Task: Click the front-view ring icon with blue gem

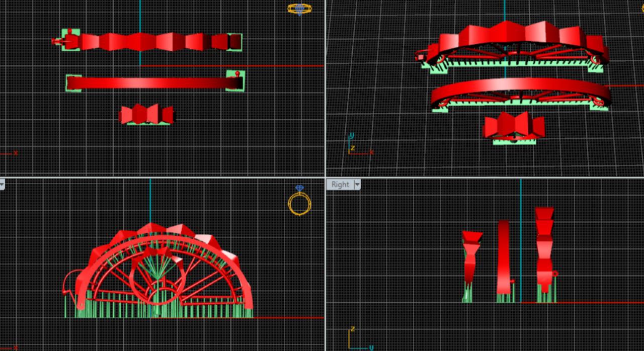Action: click(299, 201)
